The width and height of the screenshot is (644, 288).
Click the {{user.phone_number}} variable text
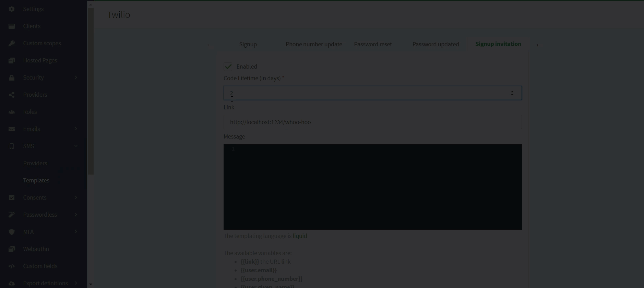point(272,279)
